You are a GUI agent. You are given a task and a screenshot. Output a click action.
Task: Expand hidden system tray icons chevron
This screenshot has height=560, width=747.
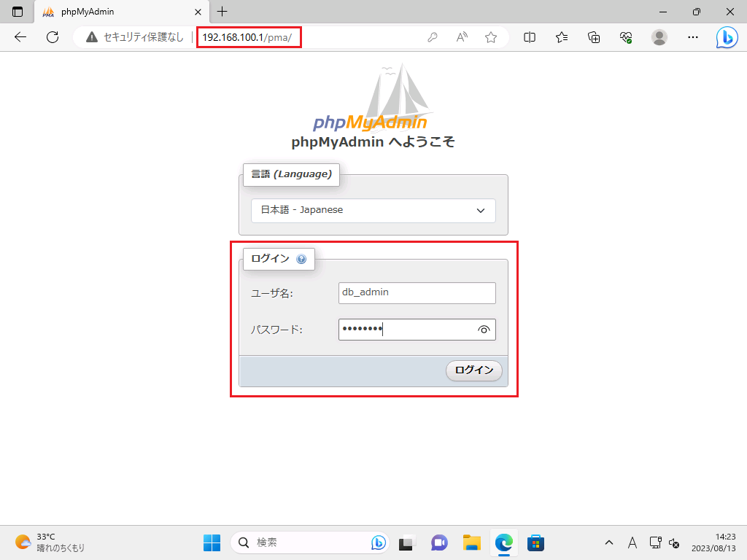coord(609,542)
